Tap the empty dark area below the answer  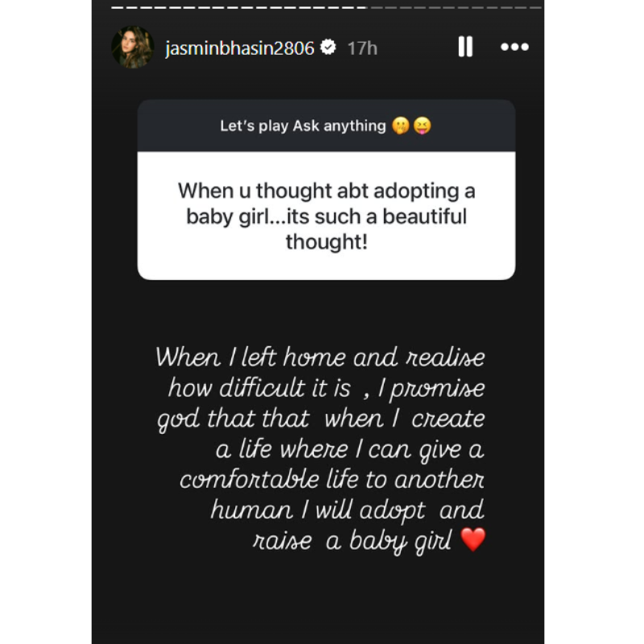[x=318, y=600]
